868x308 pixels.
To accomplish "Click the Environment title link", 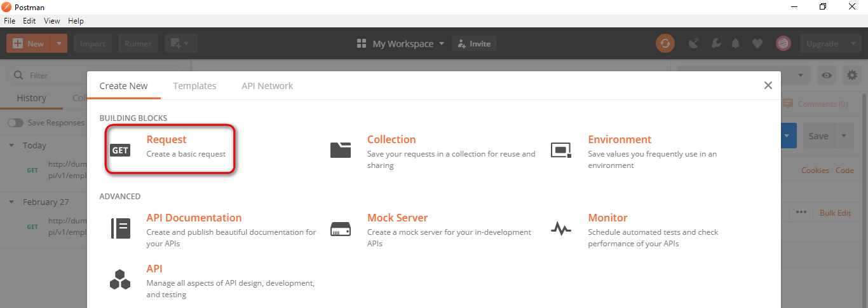I will point(620,139).
